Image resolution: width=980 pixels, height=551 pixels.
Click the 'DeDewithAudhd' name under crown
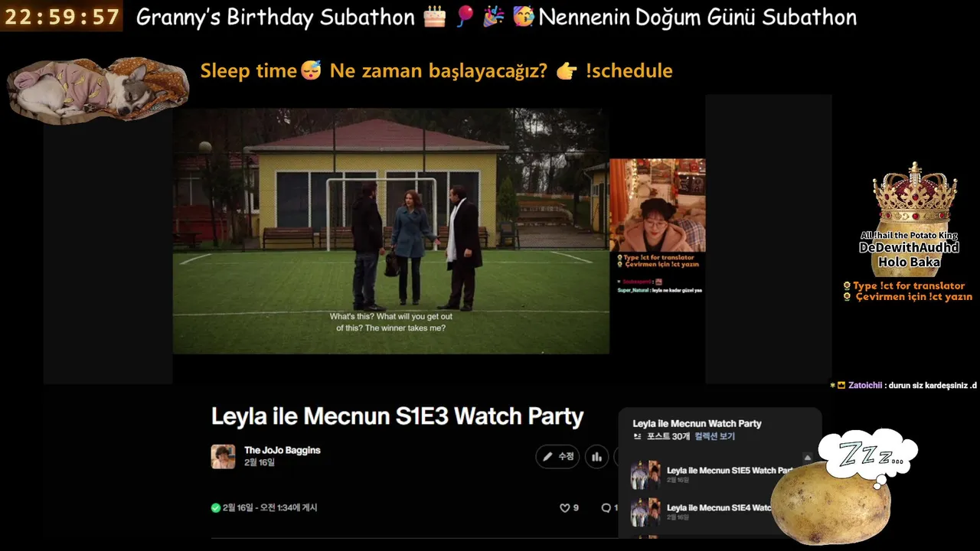[909, 248]
